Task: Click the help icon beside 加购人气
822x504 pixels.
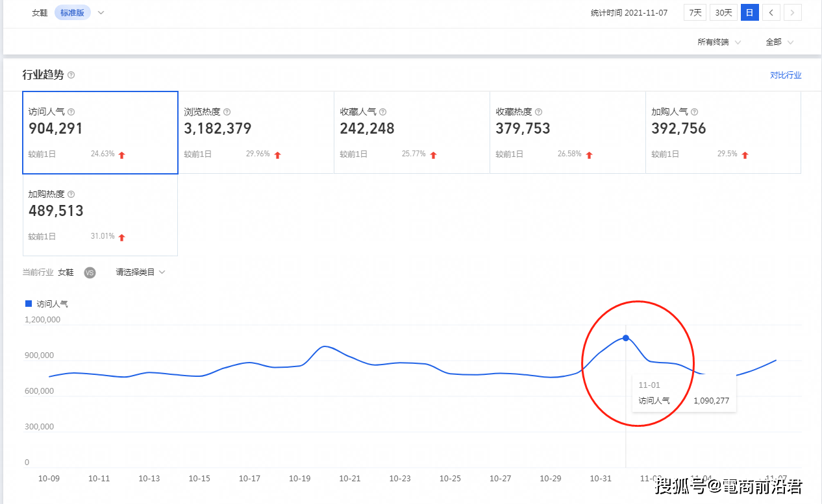Action: pos(694,112)
